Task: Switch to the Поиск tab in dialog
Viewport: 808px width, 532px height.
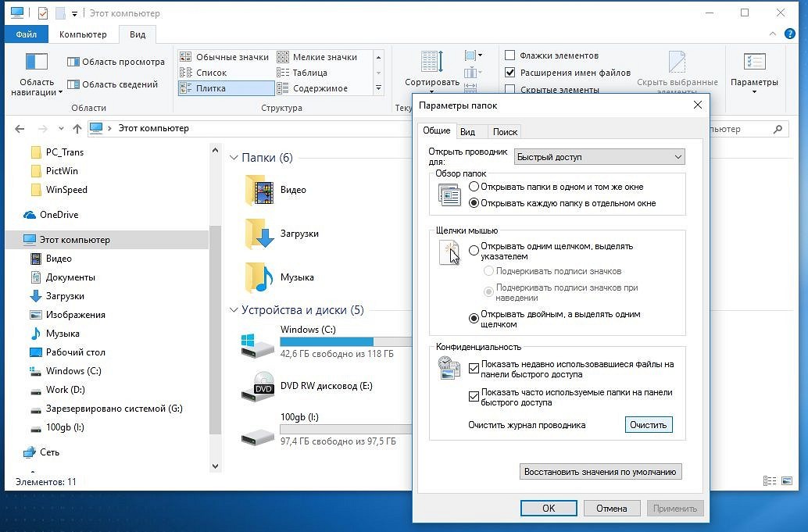Action: point(505,132)
